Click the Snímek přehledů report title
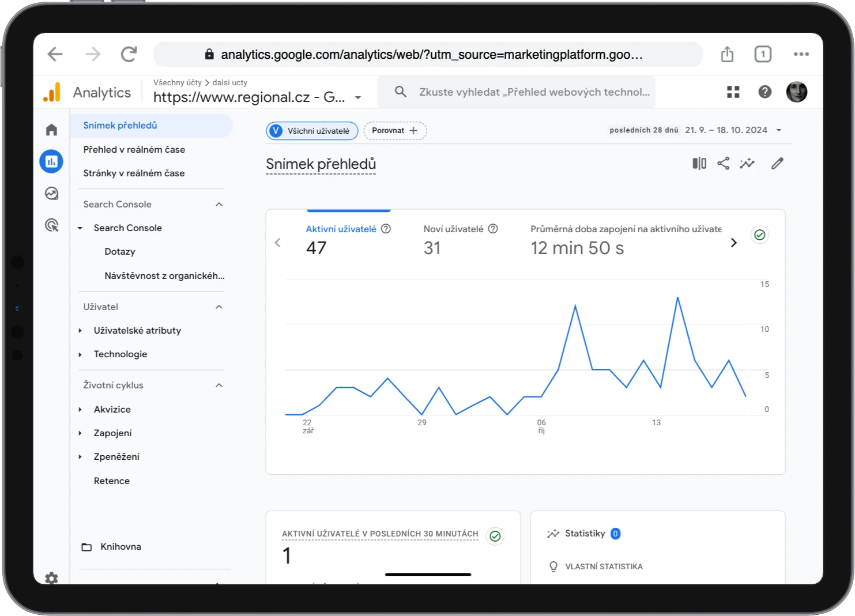The height and width of the screenshot is (616, 855). pos(321,164)
